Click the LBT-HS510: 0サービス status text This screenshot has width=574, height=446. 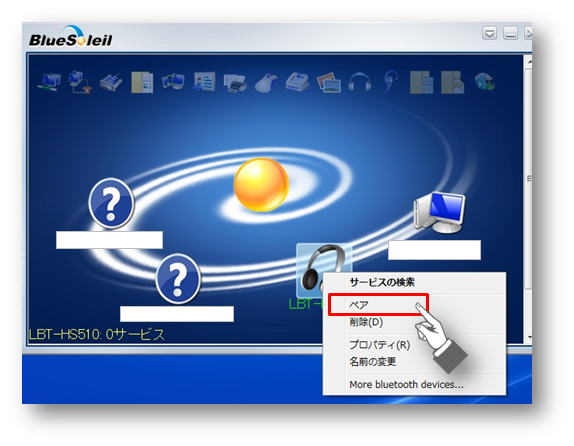point(97,334)
